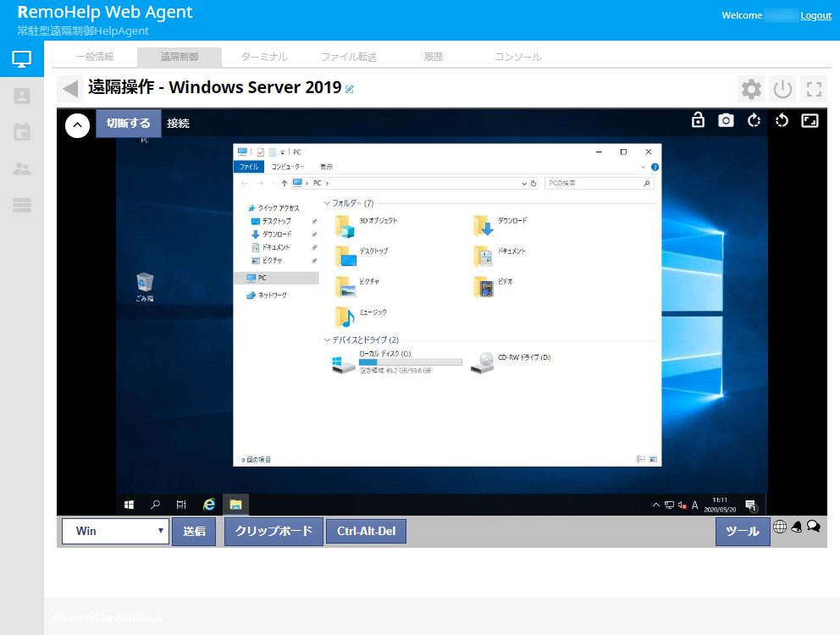Open the ファイル tab in remote Explorer

pyautogui.click(x=249, y=167)
